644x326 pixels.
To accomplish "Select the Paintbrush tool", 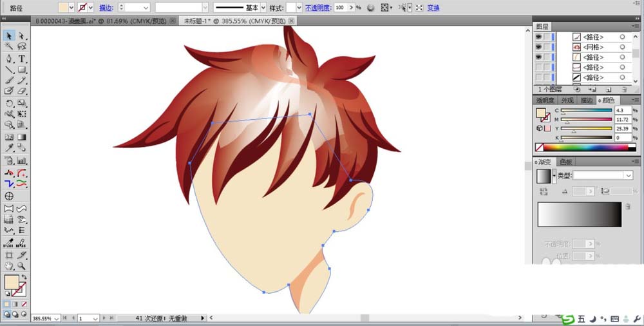I will click(9, 81).
